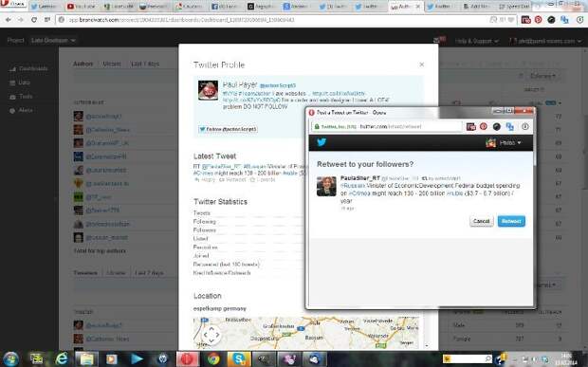
Task: Open the account dropdown in Twitter popup
Action: (504, 143)
